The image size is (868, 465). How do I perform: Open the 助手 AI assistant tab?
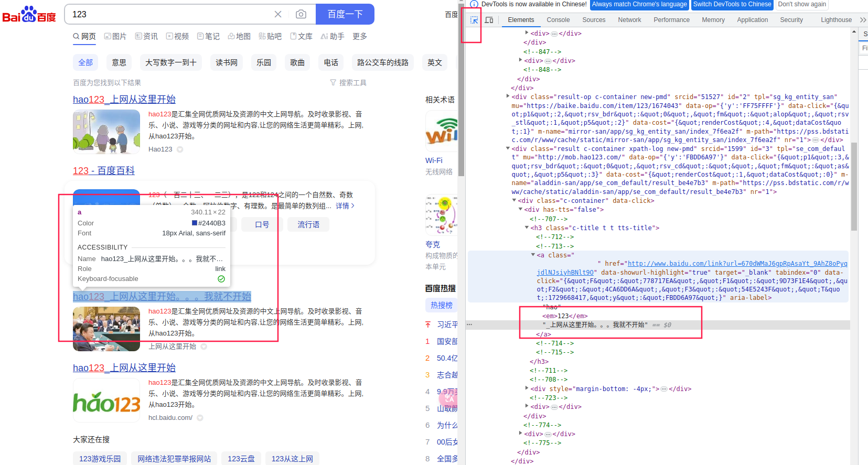click(333, 36)
